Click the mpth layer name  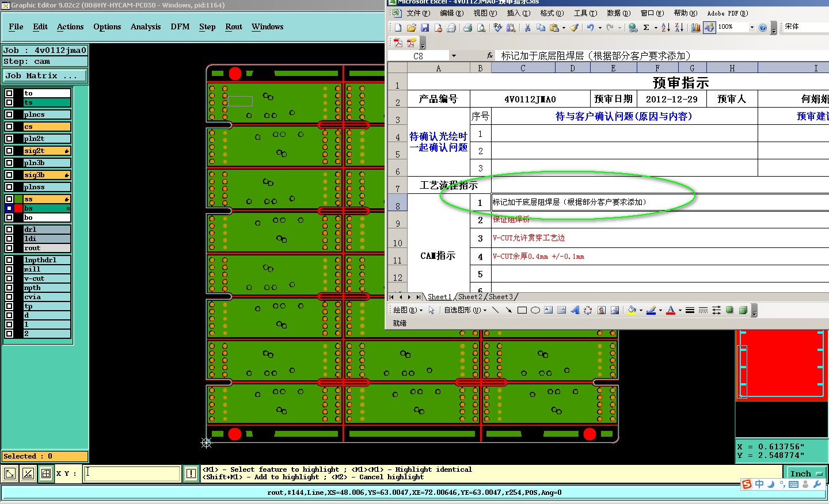(x=47, y=288)
